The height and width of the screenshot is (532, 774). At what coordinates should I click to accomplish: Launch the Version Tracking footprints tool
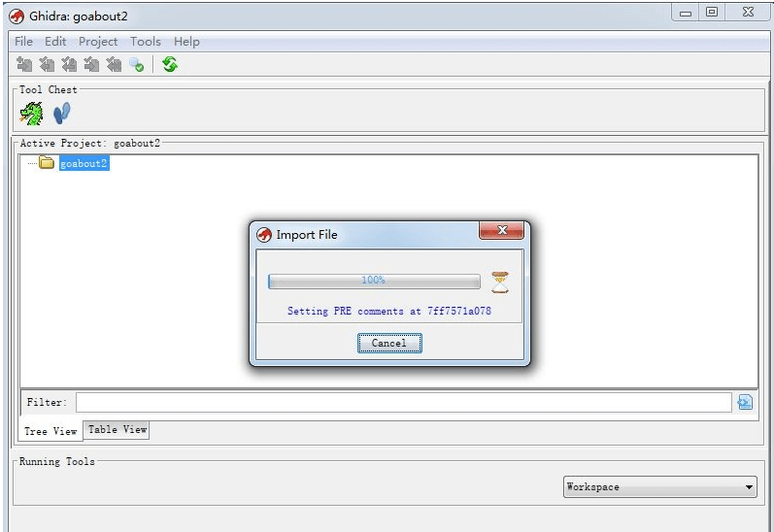[62, 115]
